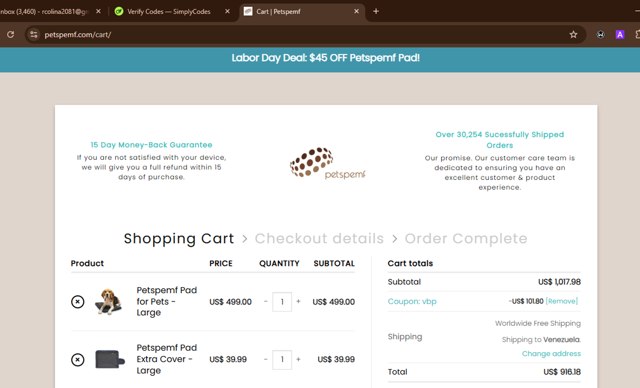Reload the page with the refresh icon

(x=11, y=35)
